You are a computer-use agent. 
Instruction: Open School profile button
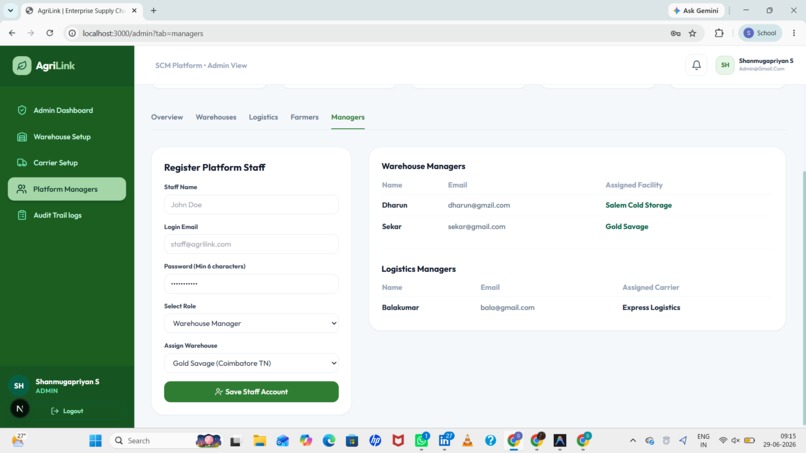760,33
